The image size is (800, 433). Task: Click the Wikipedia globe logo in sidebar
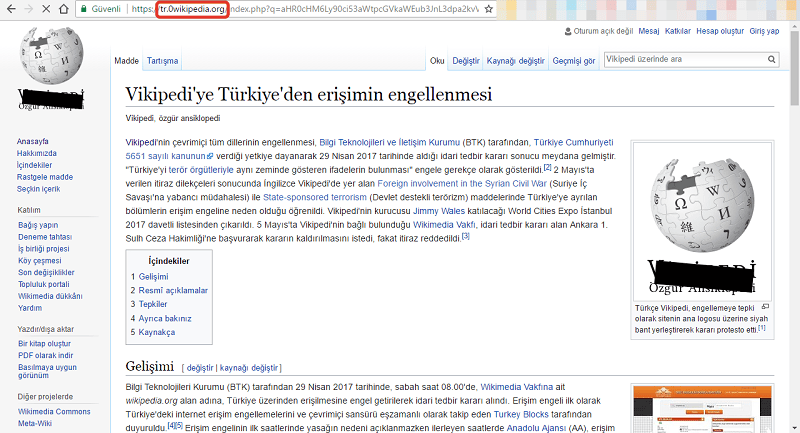pos(51,55)
